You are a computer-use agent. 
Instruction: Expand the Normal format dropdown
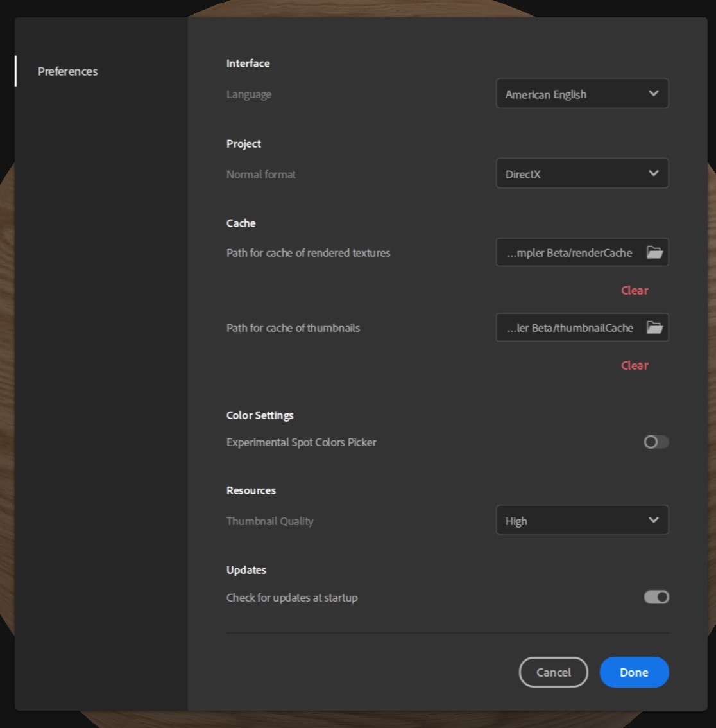pyautogui.click(x=582, y=173)
